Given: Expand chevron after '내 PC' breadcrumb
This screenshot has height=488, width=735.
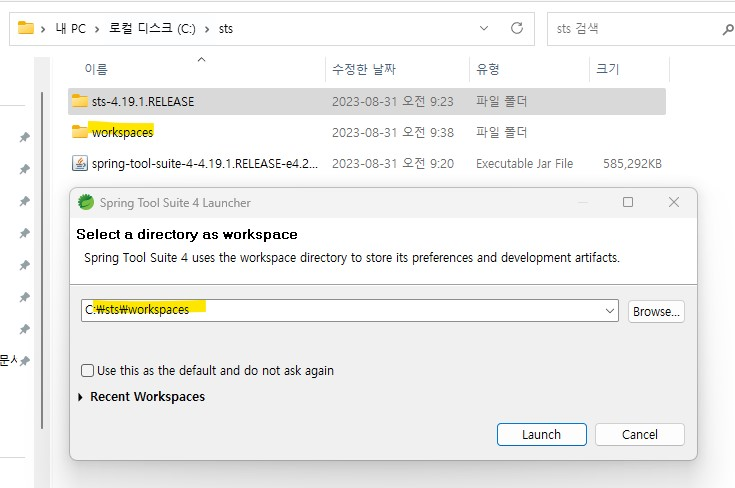Looking at the screenshot, I should [97, 29].
